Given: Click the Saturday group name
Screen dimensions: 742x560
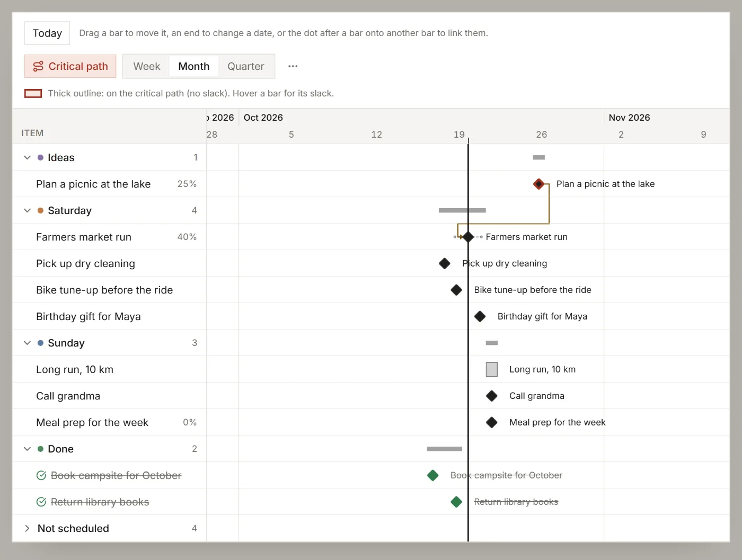Looking at the screenshot, I should 69,210.
